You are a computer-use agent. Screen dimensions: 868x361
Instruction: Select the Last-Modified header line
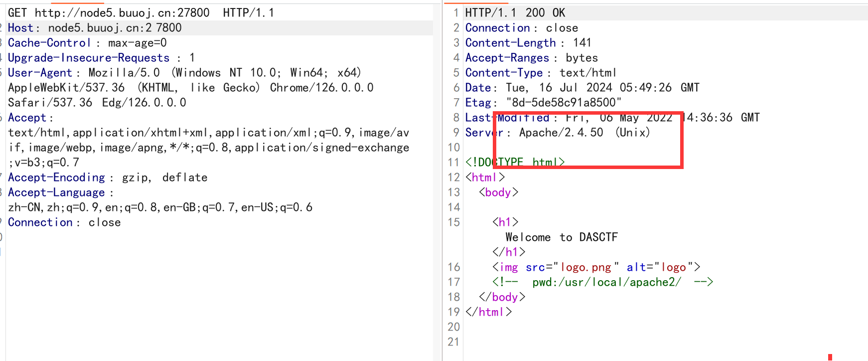pos(612,118)
